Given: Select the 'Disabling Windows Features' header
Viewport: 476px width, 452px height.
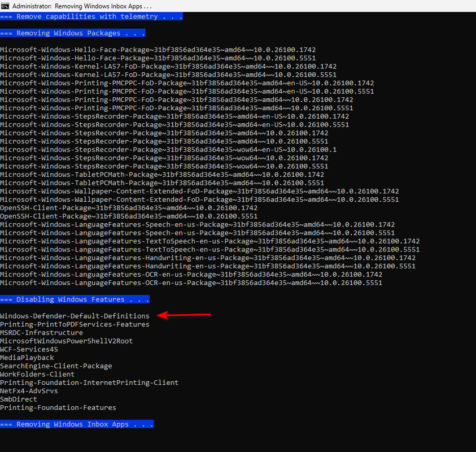Looking at the screenshot, I should click(75, 299).
